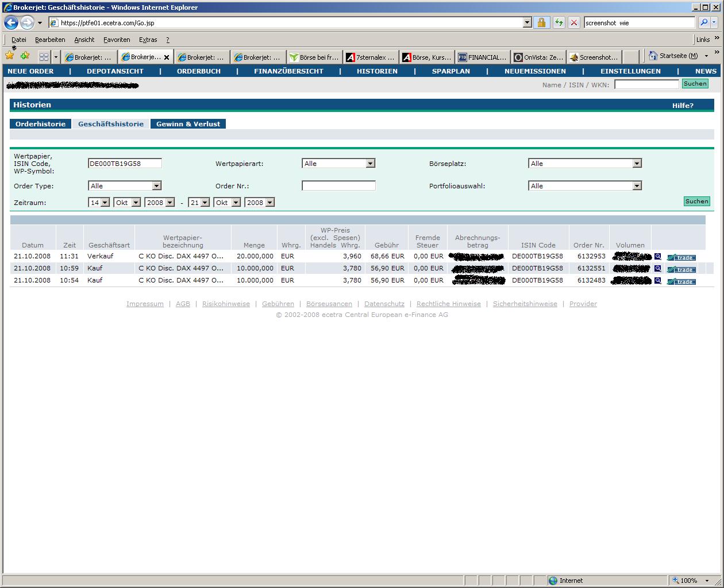The height and width of the screenshot is (588, 724).
Task: Open the Wertpapierart dropdown
Action: [338, 164]
